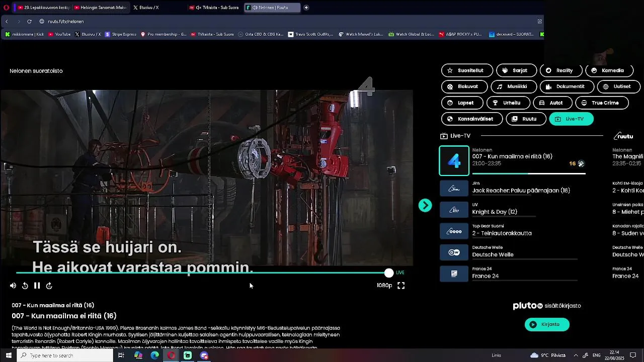The image size is (644, 362).
Task: Go back in the browser
Action: tap(7, 21)
